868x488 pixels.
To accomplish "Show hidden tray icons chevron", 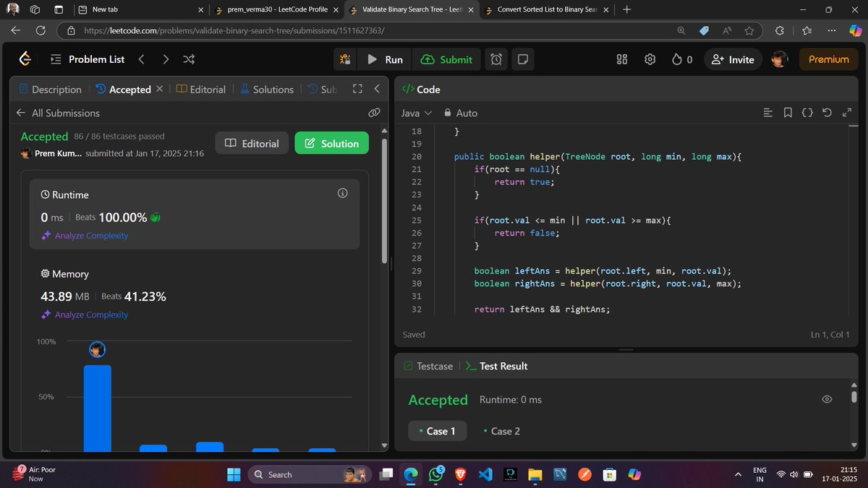I will (x=738, y=474).
